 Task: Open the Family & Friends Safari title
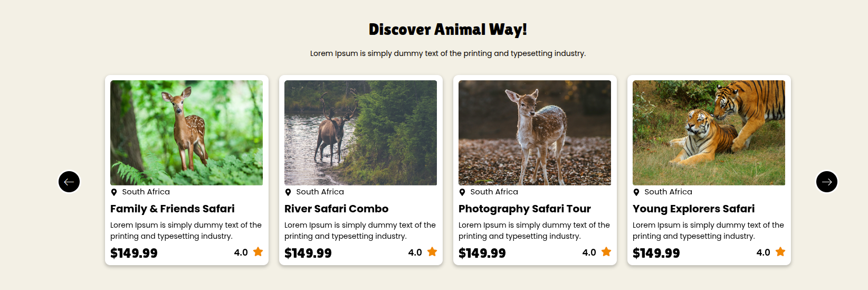click(x=173, y=209)
